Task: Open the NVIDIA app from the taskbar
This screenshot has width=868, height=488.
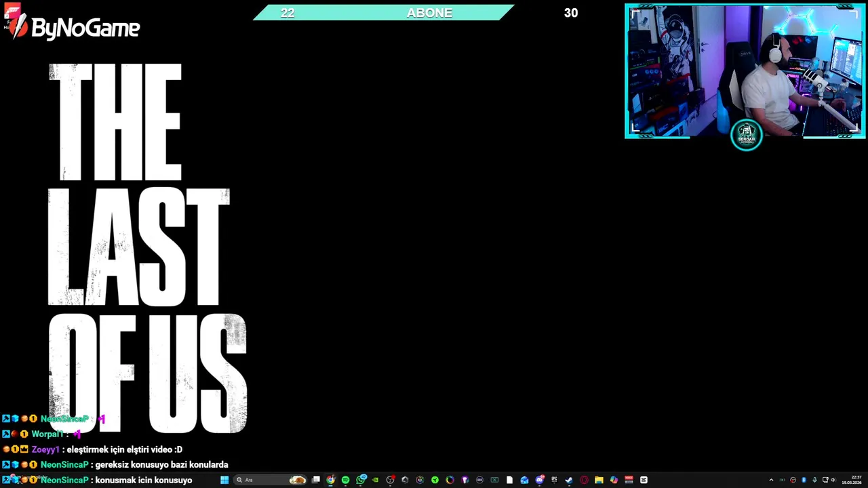Action: [375, 480]
